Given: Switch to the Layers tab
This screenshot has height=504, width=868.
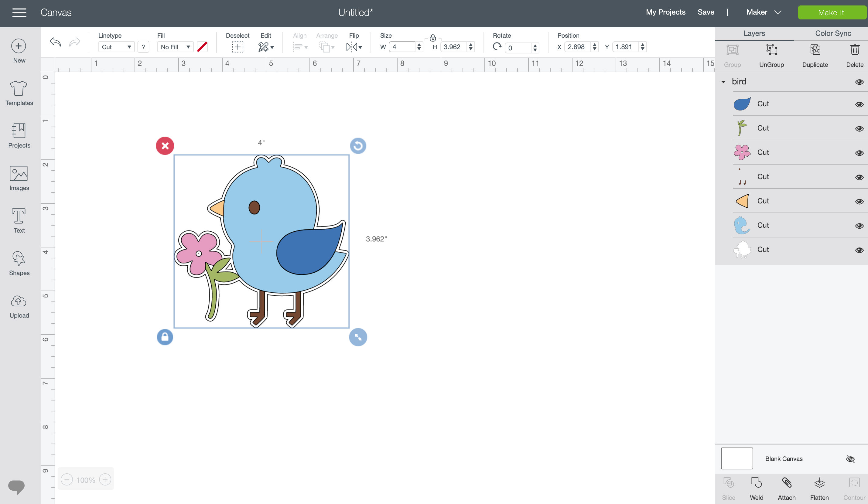Looking at the screenshot, I should point(754,33).
